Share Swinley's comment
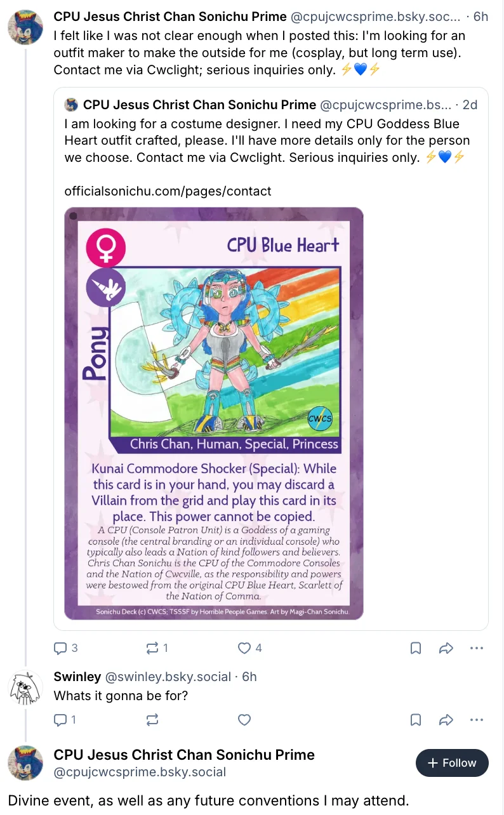Screen dimensions: 504x815 click(x=446, y=720)
